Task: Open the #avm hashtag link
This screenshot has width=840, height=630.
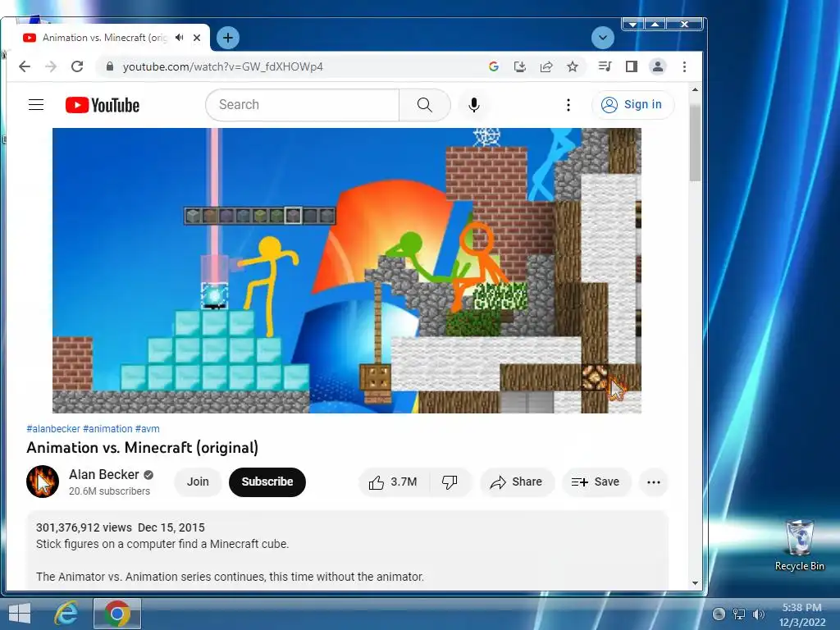Action: pos(148,428)
